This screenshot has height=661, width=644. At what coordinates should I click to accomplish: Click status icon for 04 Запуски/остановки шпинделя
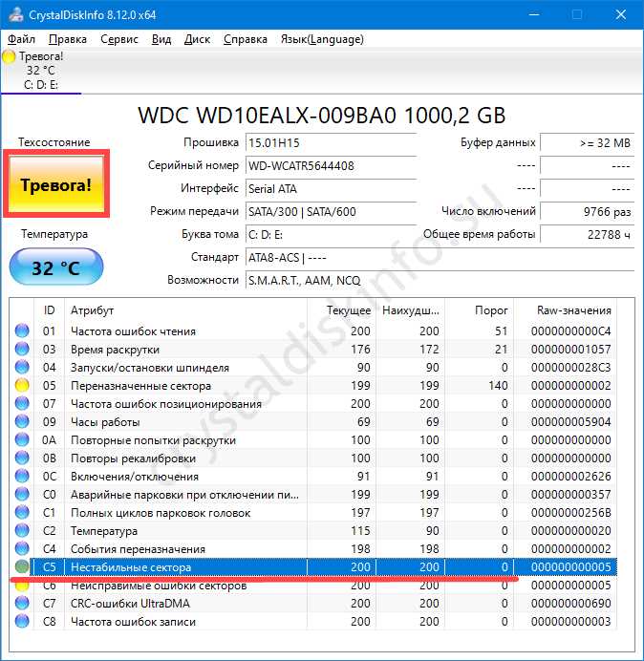22,367
